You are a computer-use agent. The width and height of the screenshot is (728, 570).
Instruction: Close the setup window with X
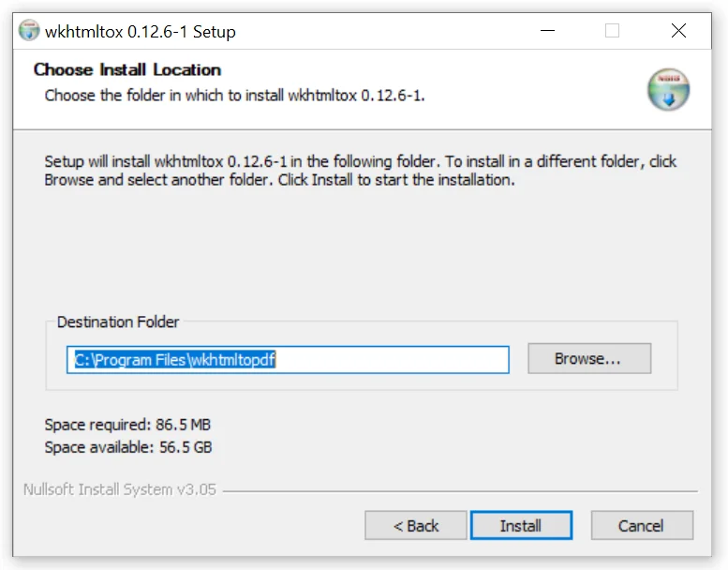click(678, 31)
